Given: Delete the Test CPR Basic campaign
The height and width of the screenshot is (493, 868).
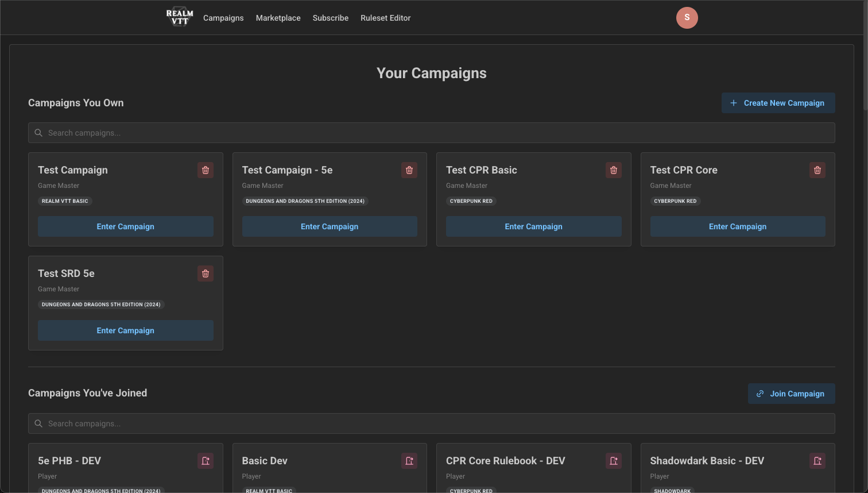Looking at the screenshot, I should coord(614,170).
